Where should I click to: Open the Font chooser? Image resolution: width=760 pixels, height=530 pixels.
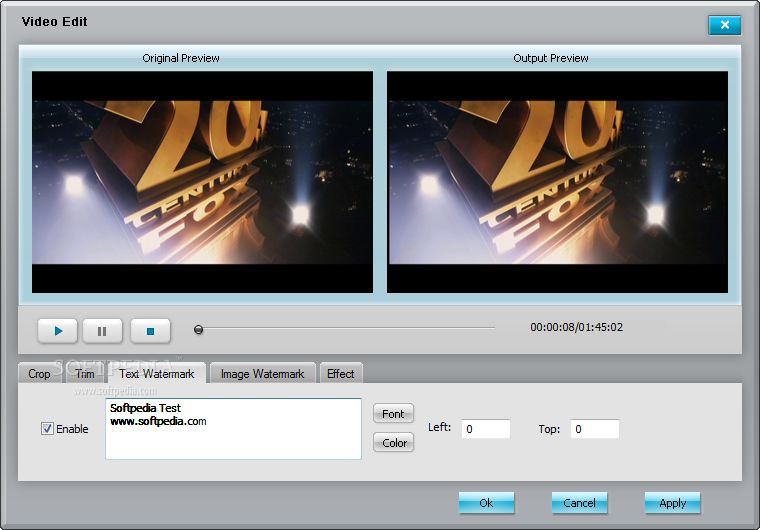pyautogui.click(x=393, y=414)
